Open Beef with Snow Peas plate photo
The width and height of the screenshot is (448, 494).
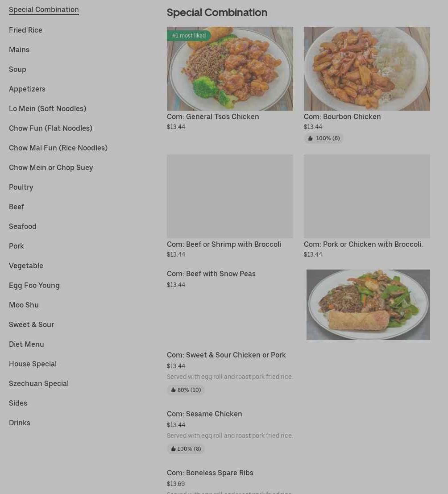click(x=368, y=305)
